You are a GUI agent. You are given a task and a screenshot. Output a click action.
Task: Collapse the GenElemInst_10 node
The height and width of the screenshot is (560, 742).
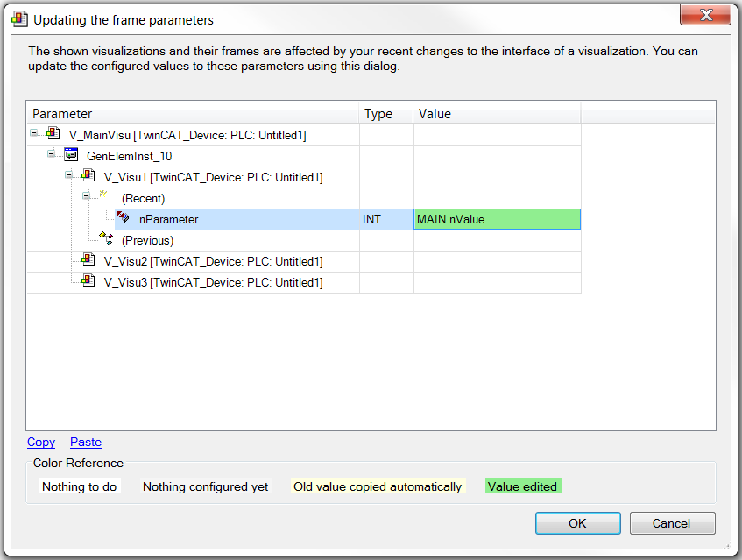click(51, 154)
